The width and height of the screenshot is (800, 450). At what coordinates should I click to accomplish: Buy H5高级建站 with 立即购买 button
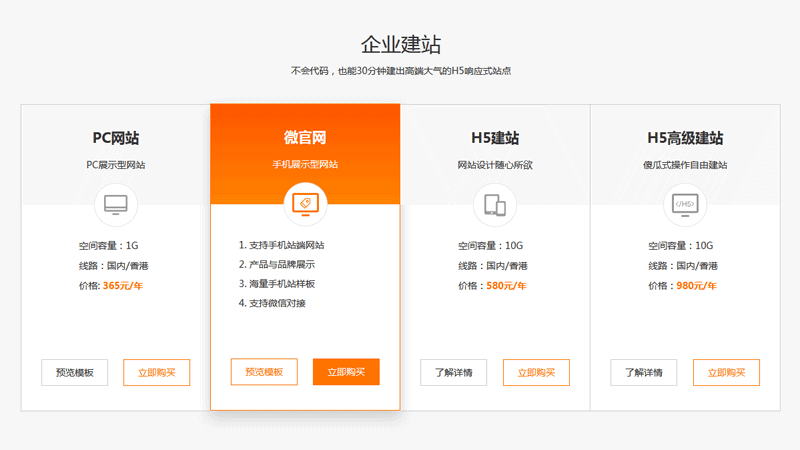click(x=726, y=372)
